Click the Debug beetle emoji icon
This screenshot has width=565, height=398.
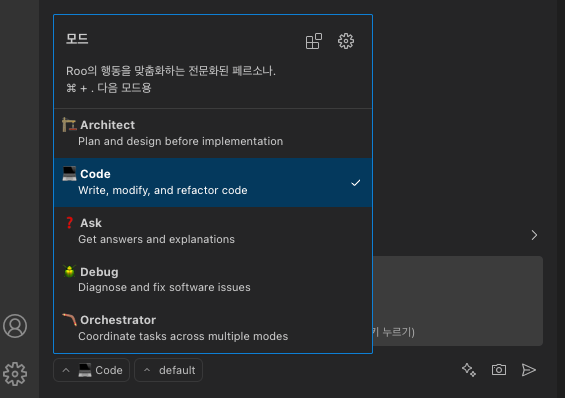[69, 272]
